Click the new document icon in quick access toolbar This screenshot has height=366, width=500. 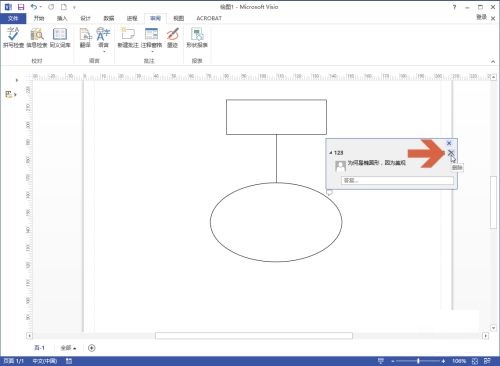coord(64,7)
